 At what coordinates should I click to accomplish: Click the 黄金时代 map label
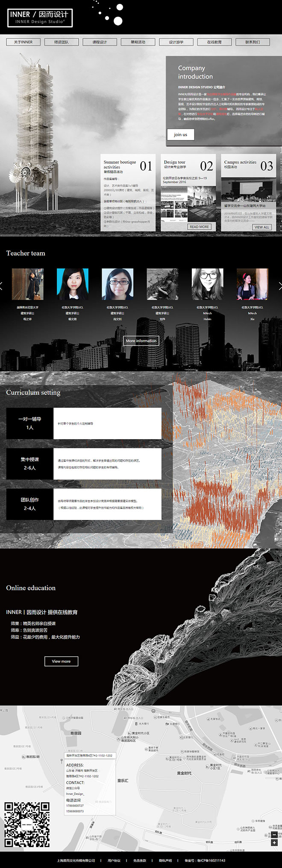click(184, 773)
